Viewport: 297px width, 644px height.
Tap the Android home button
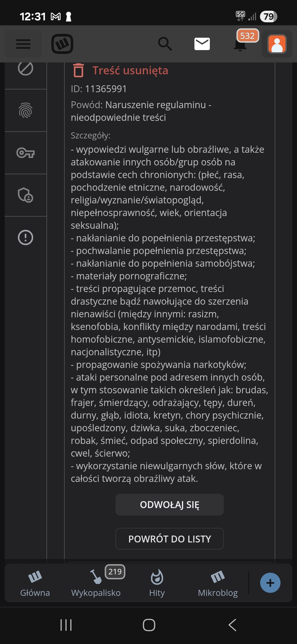[x=149, y=625]
